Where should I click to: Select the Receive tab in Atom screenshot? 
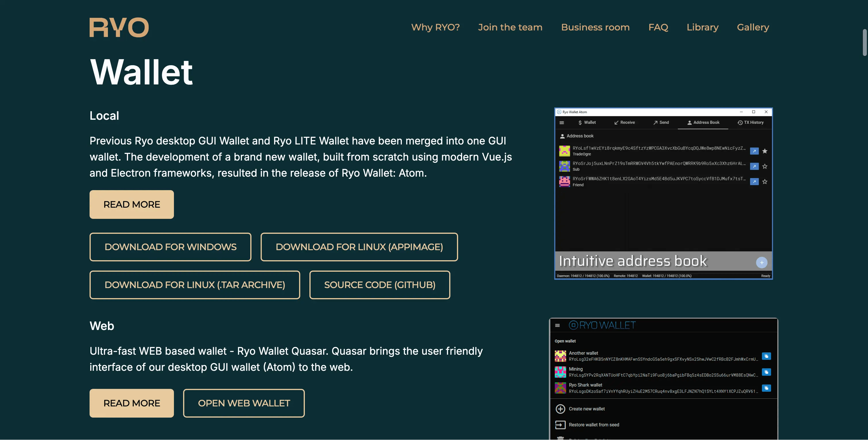tap(624, 122)
